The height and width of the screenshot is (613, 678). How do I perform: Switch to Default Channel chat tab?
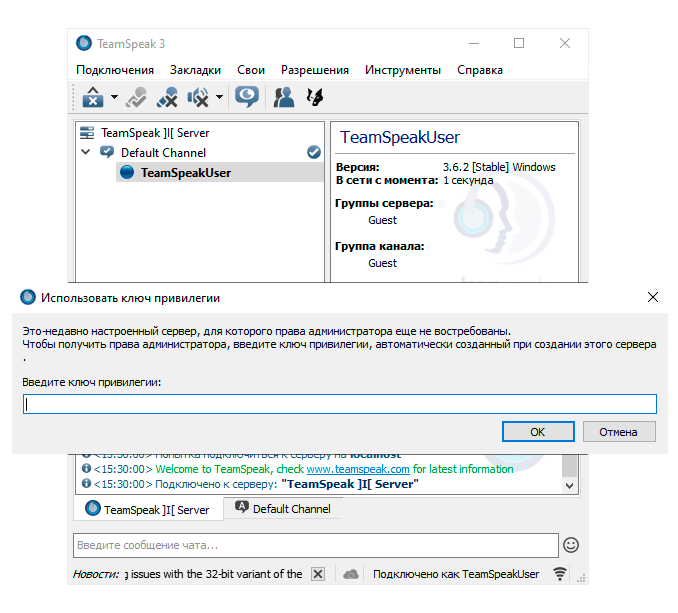[x=283, y=508]
